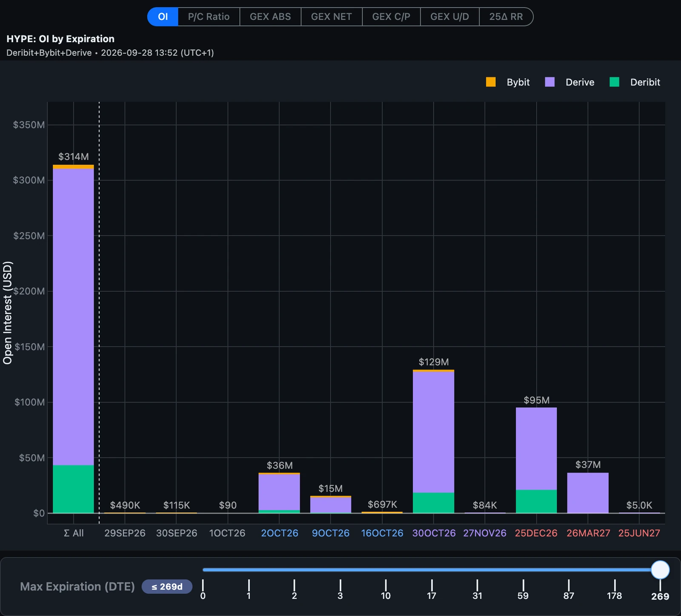Click the 25JUN27 expiration label
The height and width of the screenshot is (616, 681).
639,533
